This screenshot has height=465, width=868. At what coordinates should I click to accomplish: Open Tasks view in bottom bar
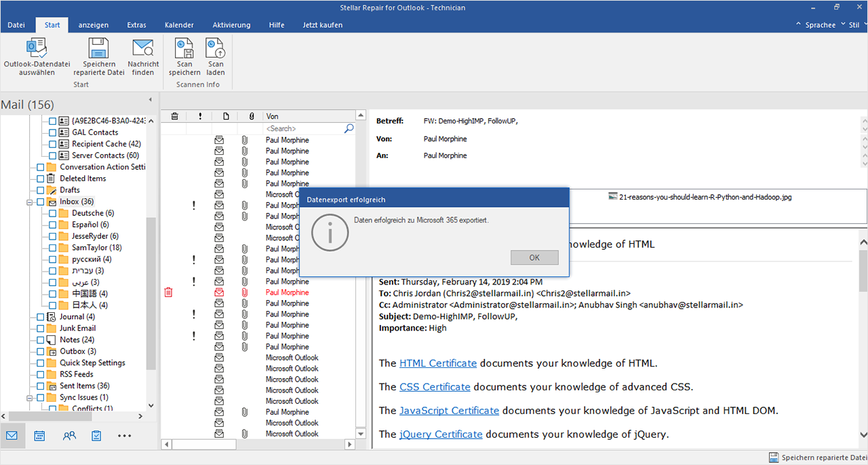[x=96, y=436]
